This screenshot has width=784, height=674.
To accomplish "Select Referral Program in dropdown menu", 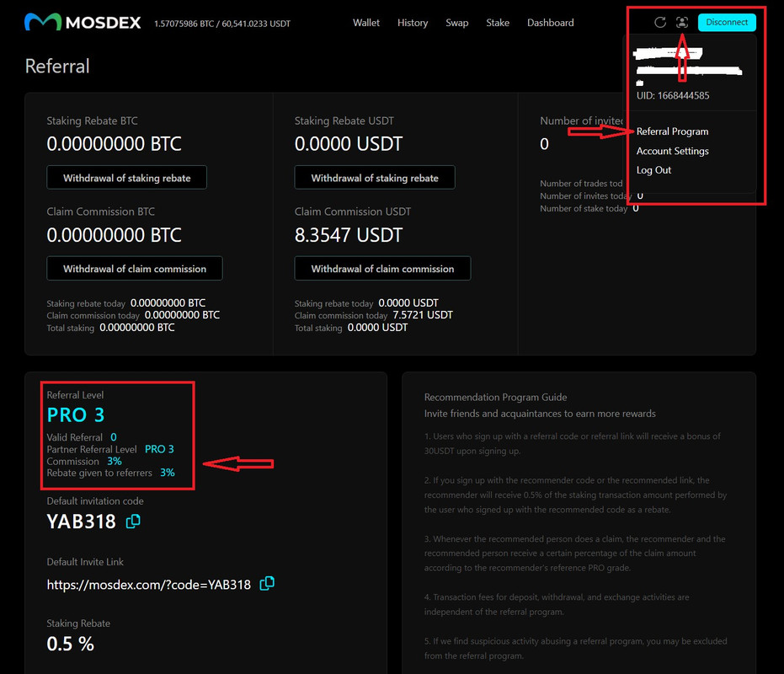I will tap(672, 131).
